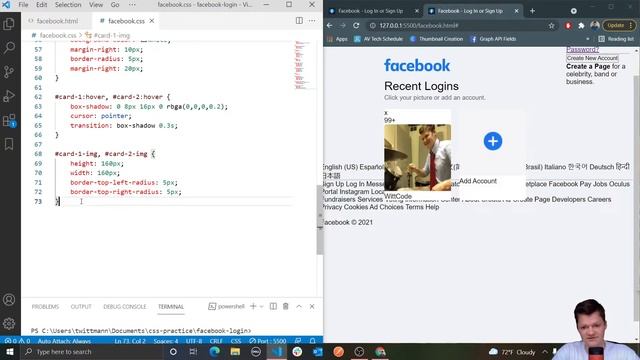Screen dimensions: 640x360
Task: Open the editor More Actions ellipsis
Action: (312, 20)
